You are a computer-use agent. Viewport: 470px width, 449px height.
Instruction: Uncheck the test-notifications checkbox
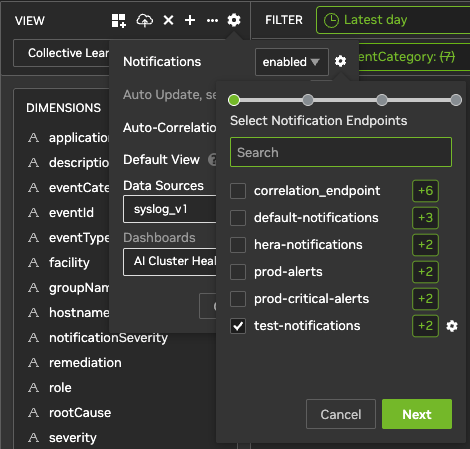(238, 326)
